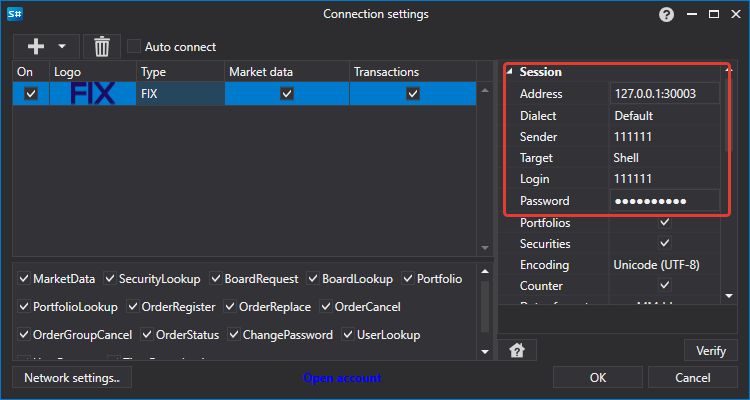Click the Verify button

pos(711,350)
